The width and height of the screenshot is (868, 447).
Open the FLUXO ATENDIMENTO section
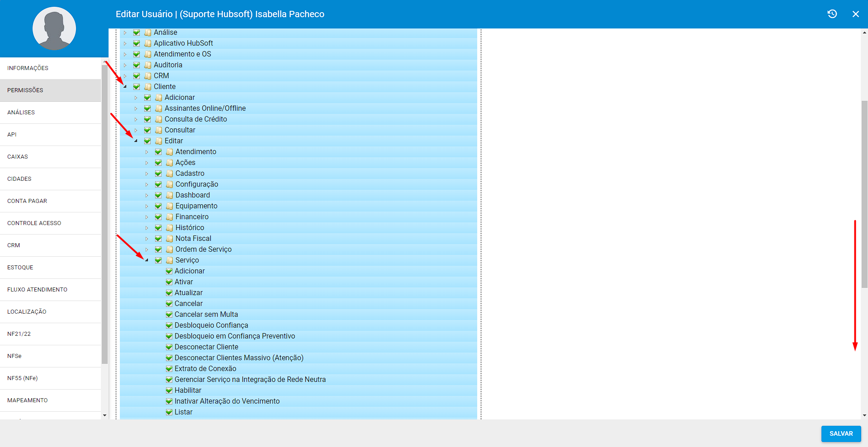50,290
